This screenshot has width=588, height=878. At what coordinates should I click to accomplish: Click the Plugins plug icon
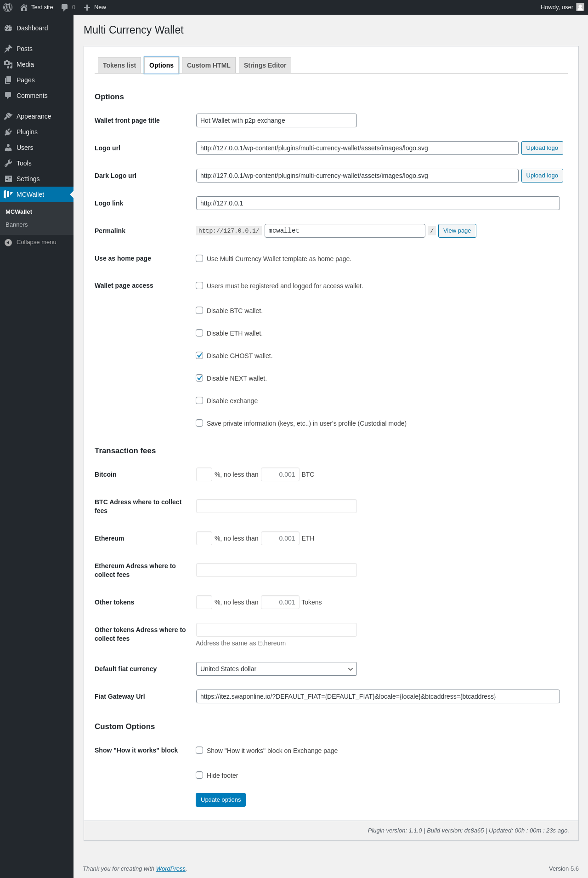8,132
